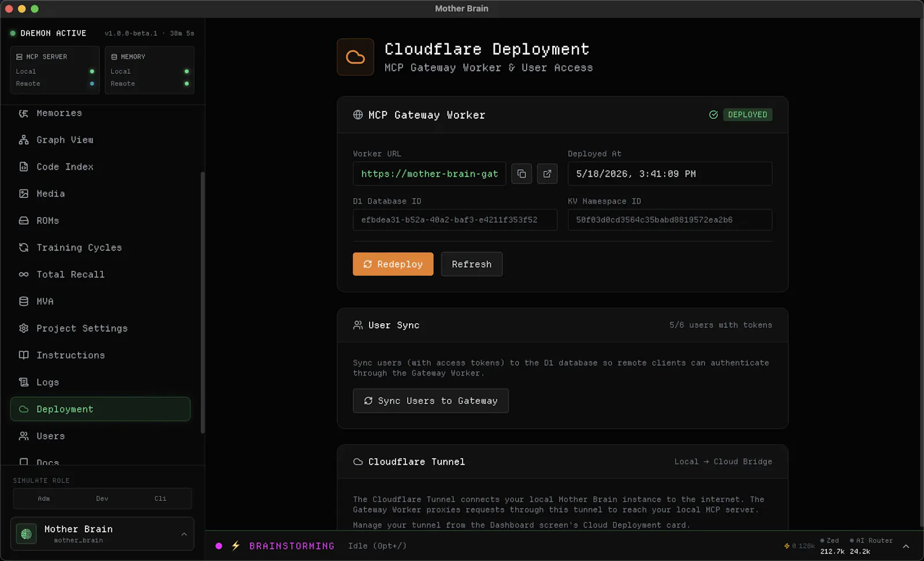Click the orange Cloudflare cloud logo

(355, 57)
